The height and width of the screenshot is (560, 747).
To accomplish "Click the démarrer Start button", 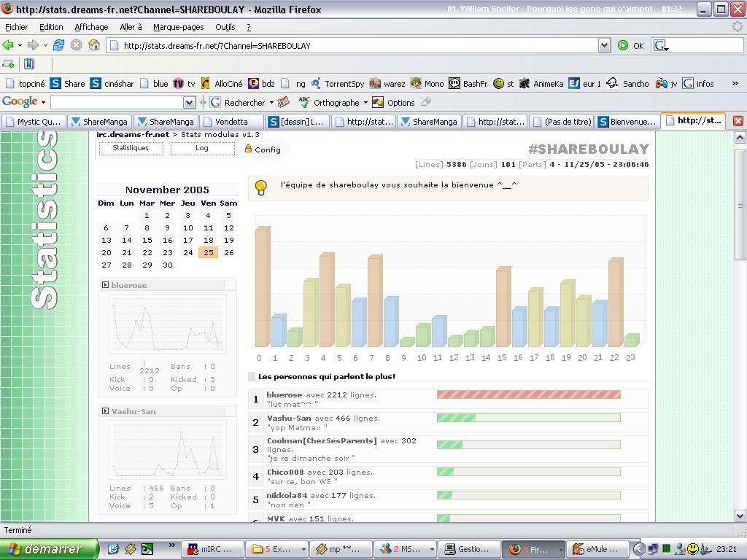I will (49, 549).
